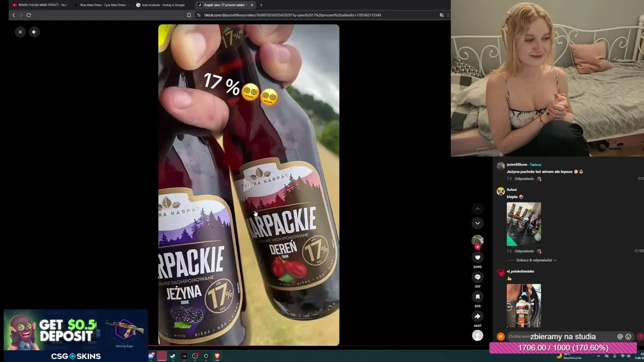Bookmark this page in address bar
Screen dimensions: 644x362
click(189, 15)
